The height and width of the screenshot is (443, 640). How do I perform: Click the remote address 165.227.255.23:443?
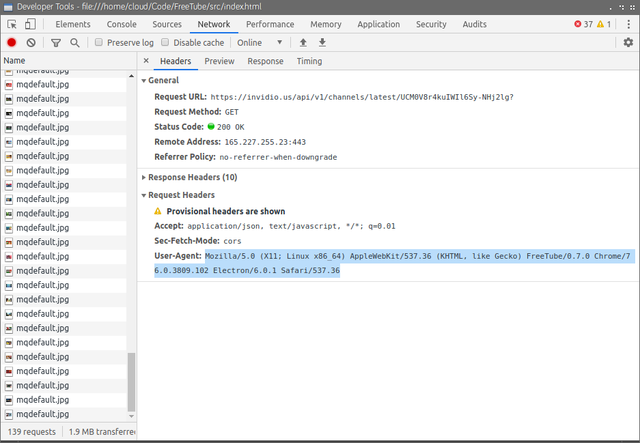click(265, 142)
